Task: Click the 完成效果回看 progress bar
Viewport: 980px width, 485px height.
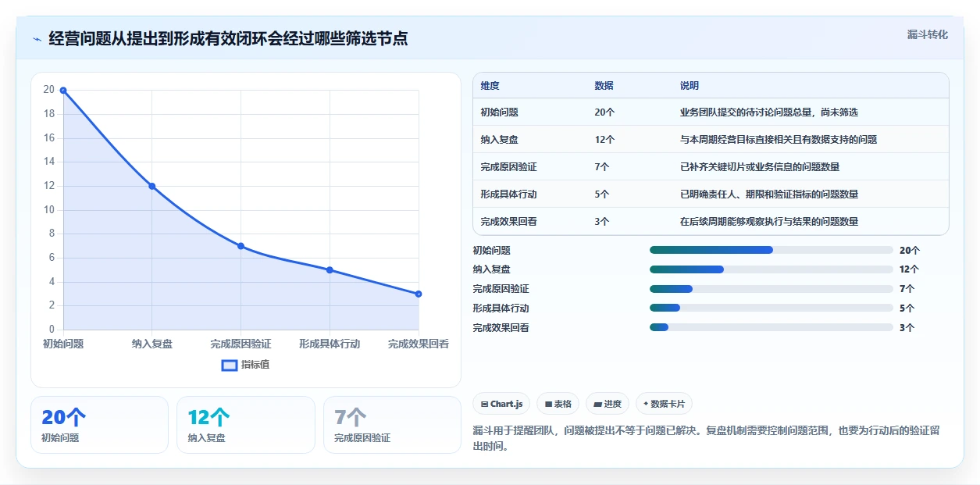Action: 772,327
